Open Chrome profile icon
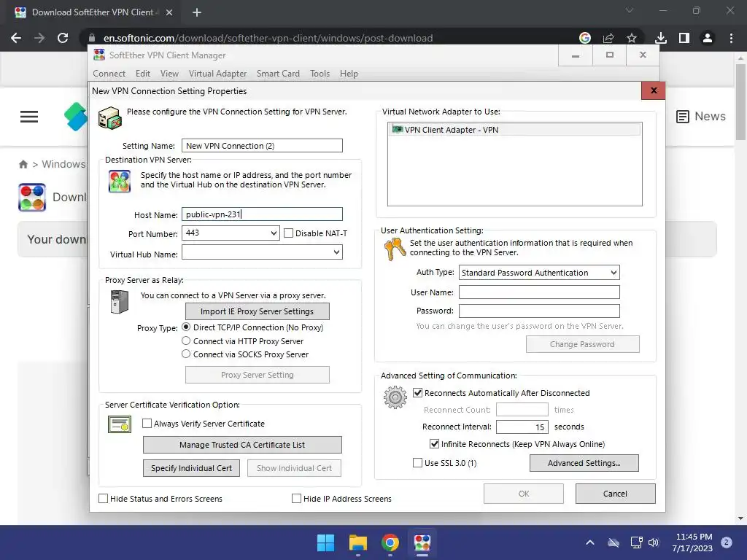The image size is (747, 560). click(708, 38)
